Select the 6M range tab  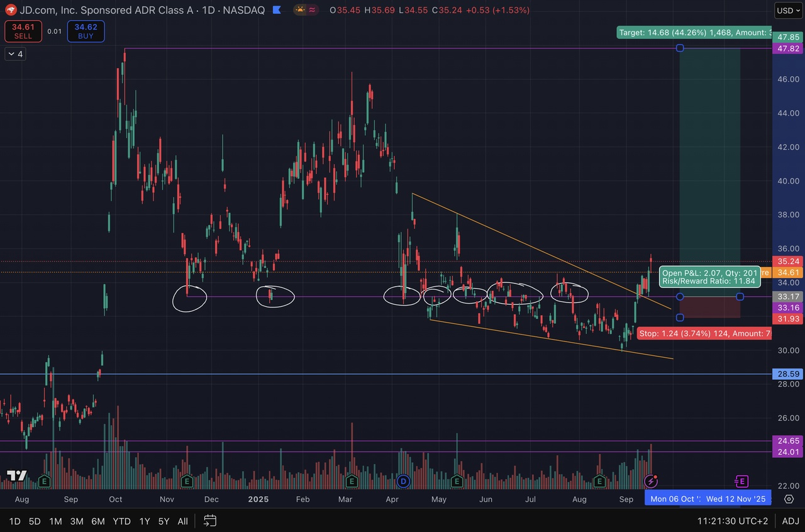[98, 521]
